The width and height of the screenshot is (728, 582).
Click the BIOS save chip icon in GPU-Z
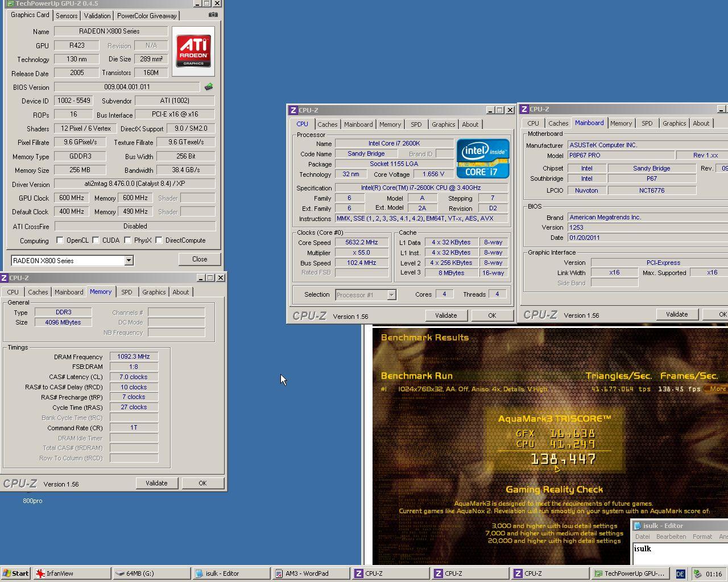tap(209, 87)
